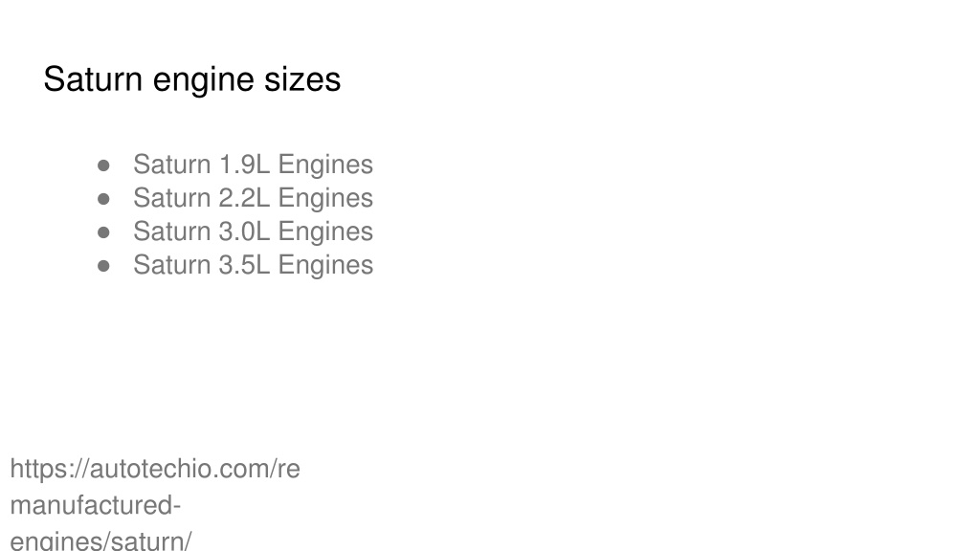Select the "Saturn 3.5L Engines" list item
Viewport: 980px width, 551px height.
[x=253, y=265]
